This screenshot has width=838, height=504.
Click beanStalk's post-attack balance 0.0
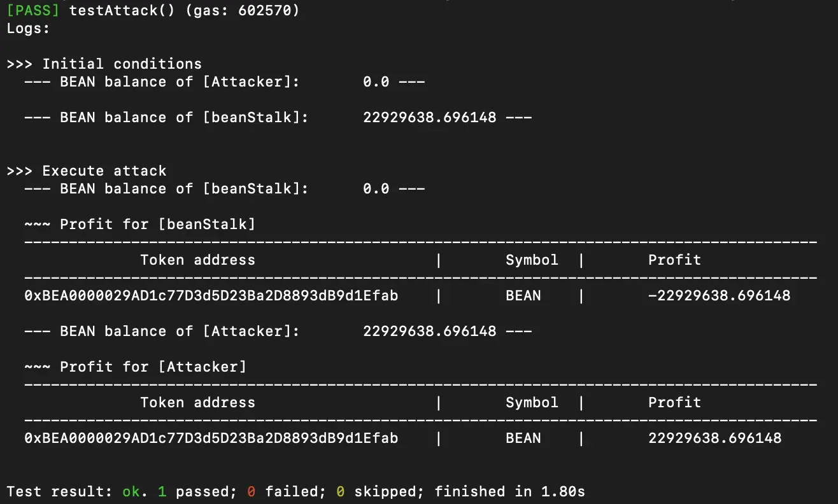376,189
